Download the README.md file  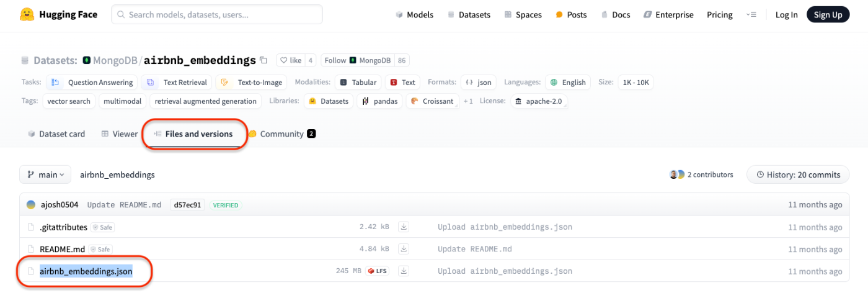pyautogui.click(x=404, y=249)
